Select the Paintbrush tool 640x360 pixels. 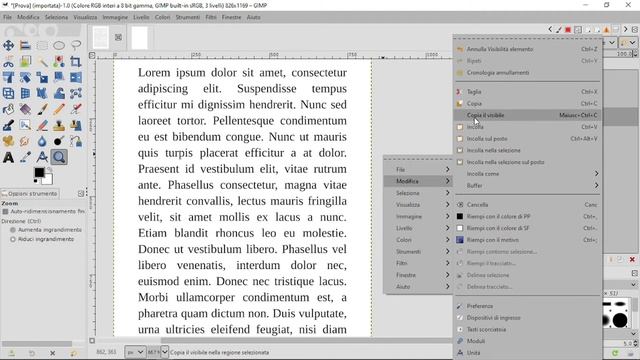click(42, 109)
